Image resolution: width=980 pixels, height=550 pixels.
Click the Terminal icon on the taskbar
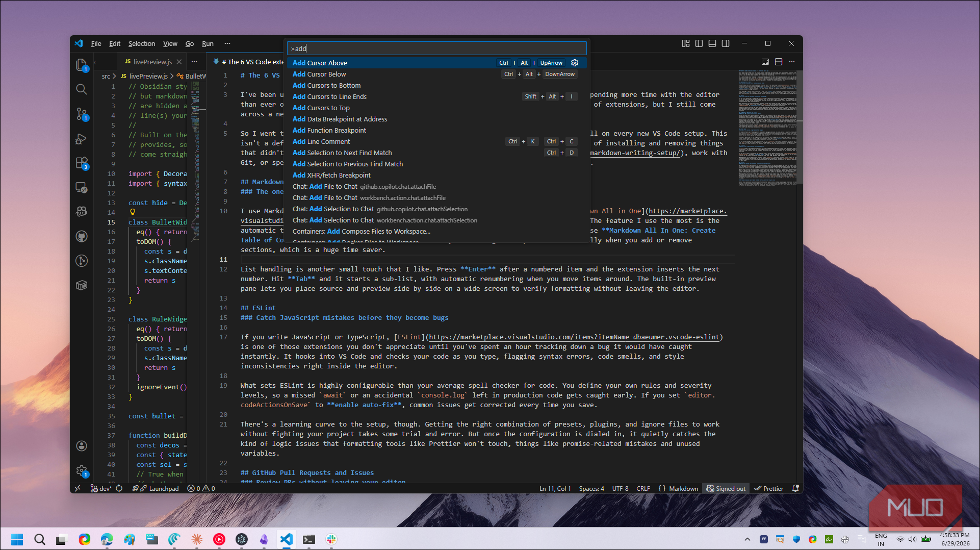(309, 539)
